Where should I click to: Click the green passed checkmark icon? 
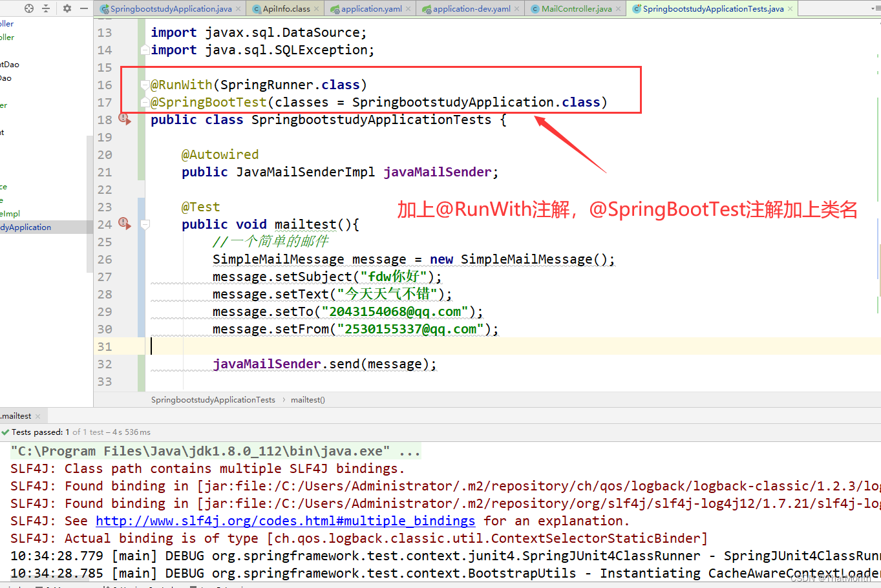click(x=5, y=432)
